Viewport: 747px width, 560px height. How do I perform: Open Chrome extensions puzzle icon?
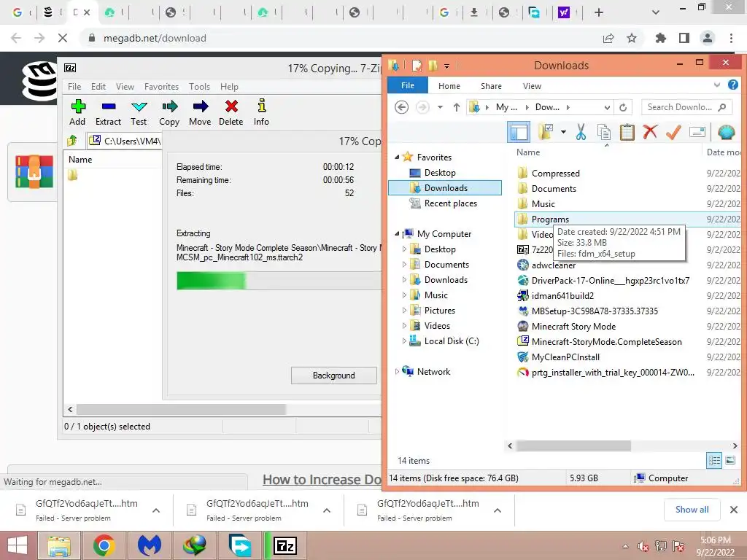coord(660,38)
